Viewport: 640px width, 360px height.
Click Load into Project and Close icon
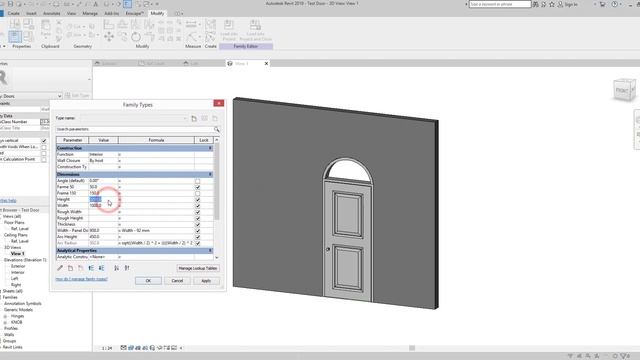(255, 25)
